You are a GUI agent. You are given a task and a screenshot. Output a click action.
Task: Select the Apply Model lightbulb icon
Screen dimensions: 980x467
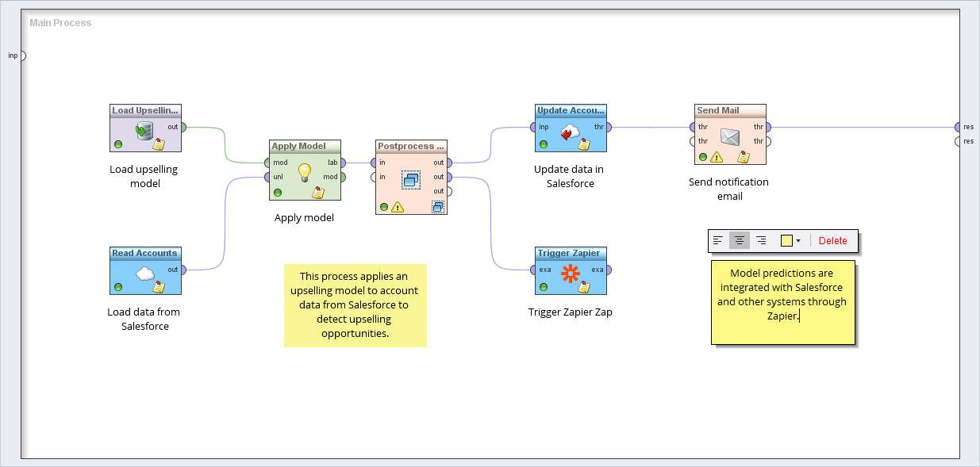tap(304, 172)
